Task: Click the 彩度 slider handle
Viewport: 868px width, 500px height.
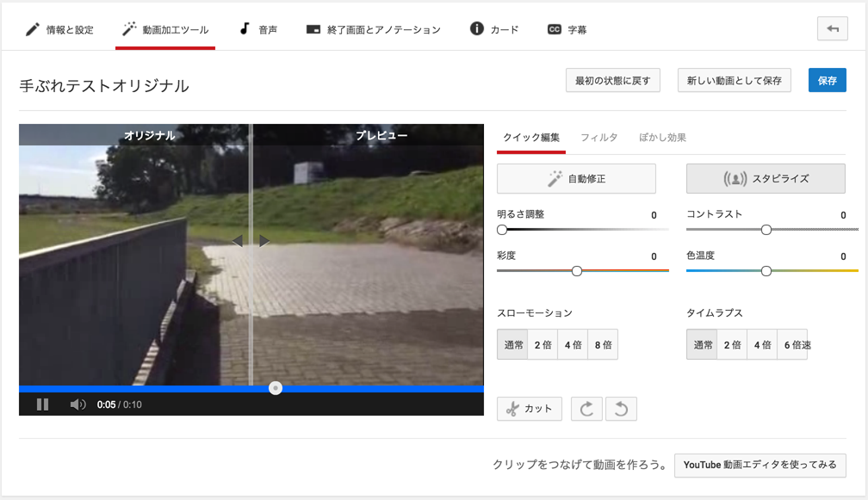Action: point(577,271)
